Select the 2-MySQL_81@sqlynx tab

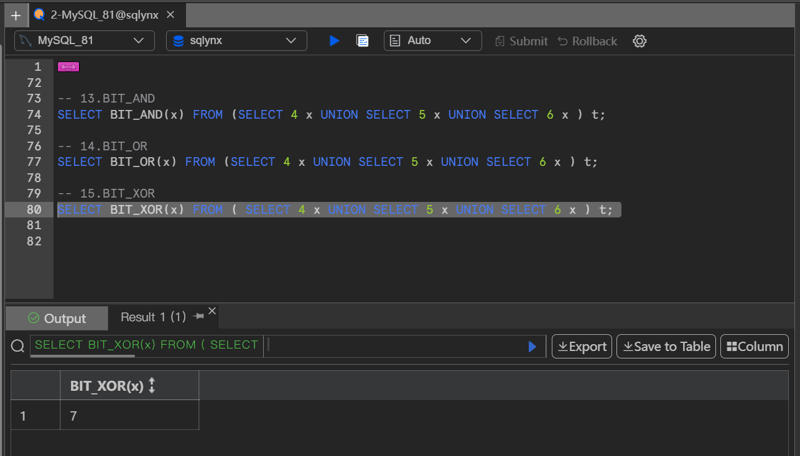tap(104, 15)
